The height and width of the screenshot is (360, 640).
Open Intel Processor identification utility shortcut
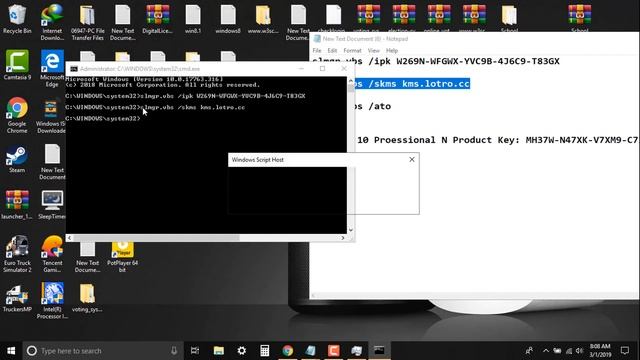click(x=52, y=301)
